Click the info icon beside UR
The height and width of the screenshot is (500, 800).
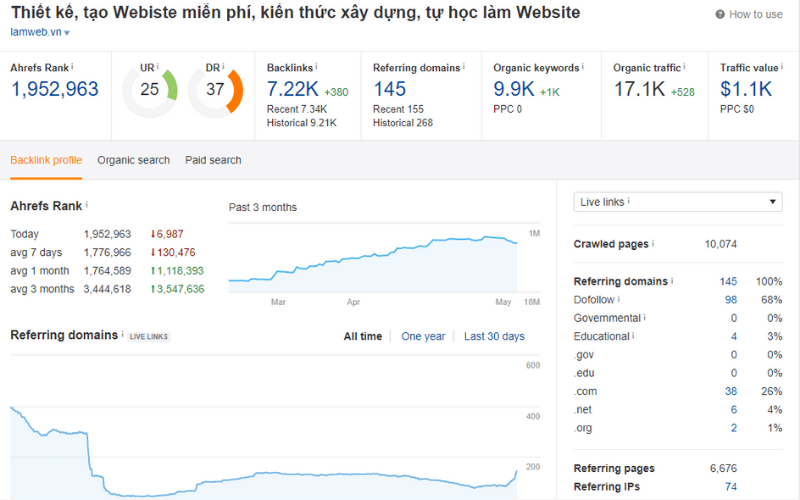[158, 66]
